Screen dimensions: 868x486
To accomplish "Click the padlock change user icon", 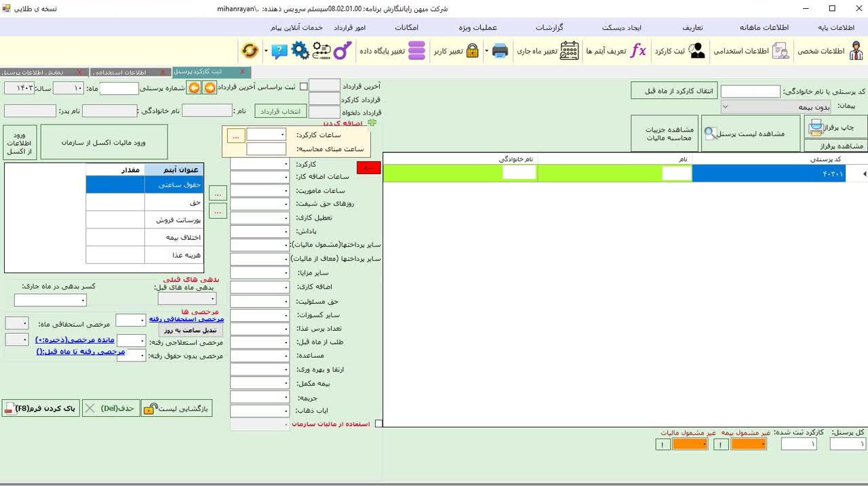I will 472,51.
